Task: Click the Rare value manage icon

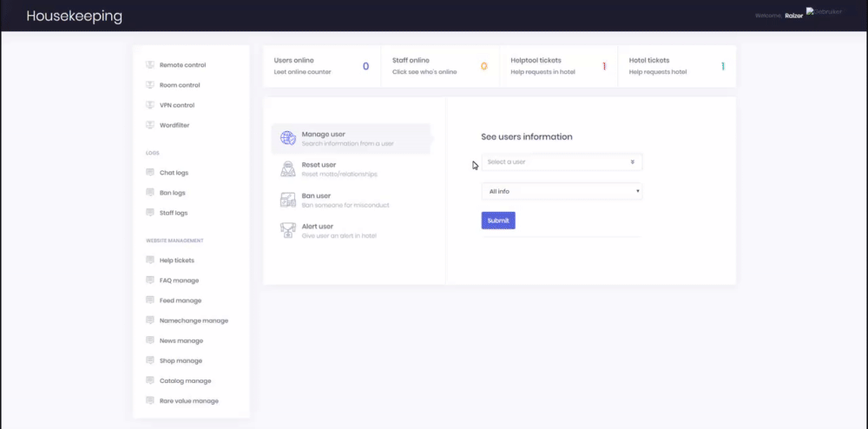Action: tap(149, 399)
